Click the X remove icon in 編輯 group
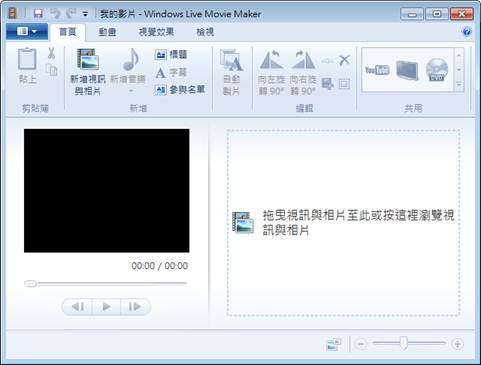 coord(344,60)
